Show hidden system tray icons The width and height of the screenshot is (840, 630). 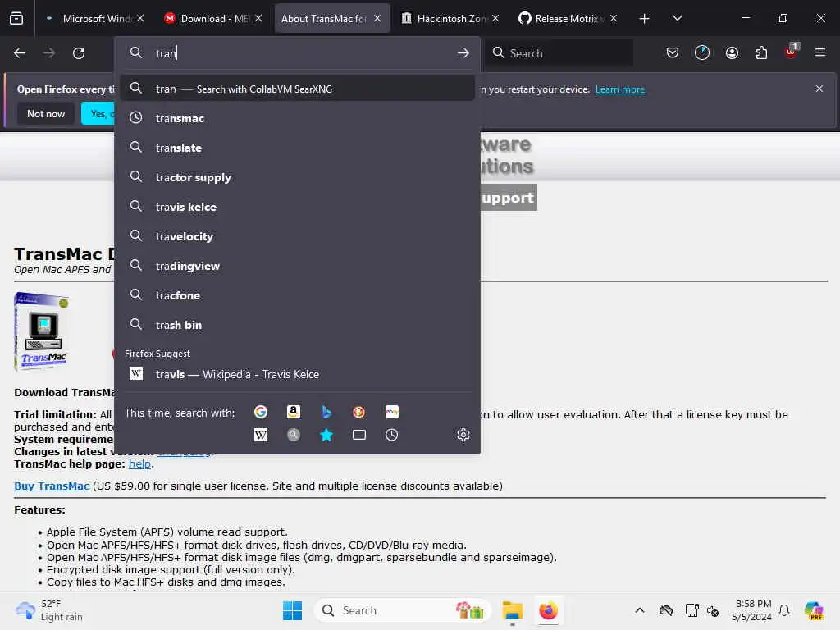(640, 610)
